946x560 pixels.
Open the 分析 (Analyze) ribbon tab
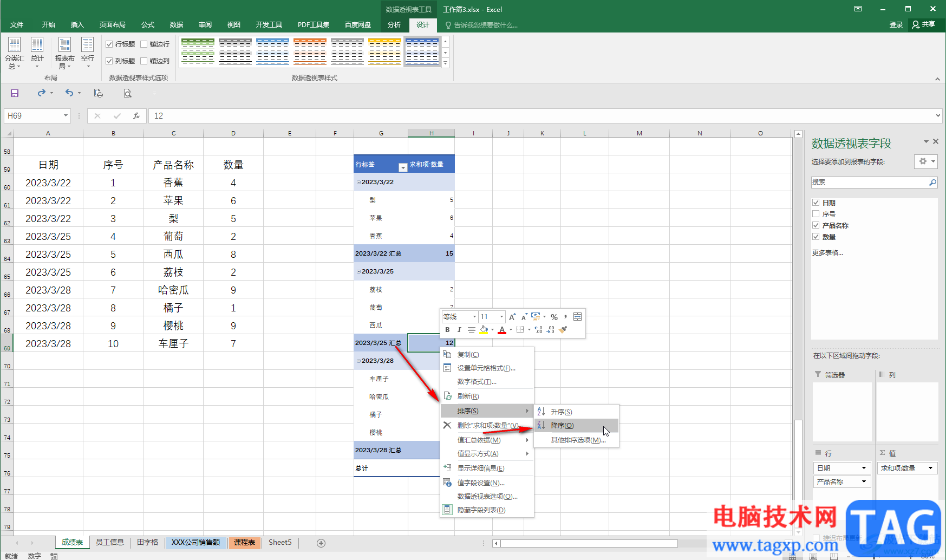click(x=394, y=25)
